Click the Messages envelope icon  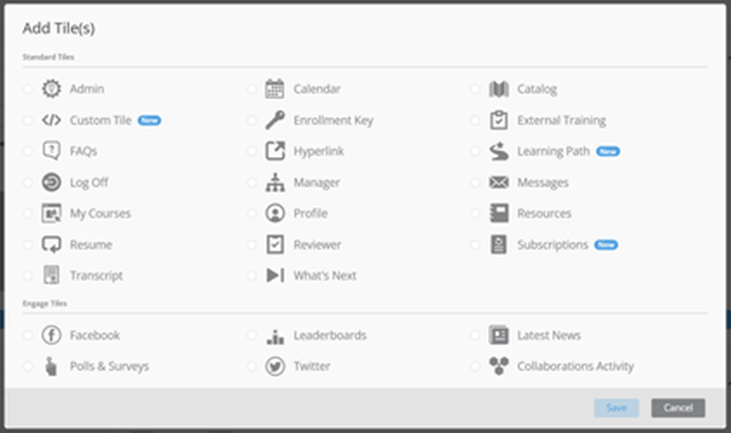[x=499, y=182]
